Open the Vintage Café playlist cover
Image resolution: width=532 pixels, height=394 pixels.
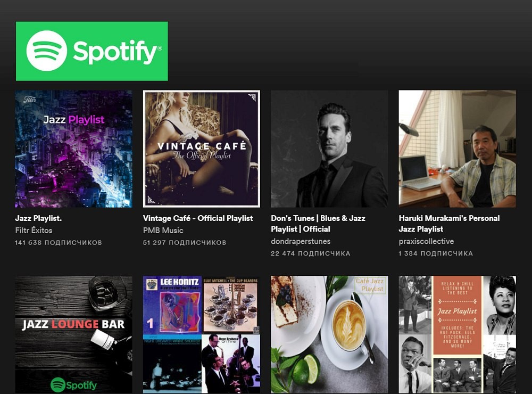pos(202,149)
